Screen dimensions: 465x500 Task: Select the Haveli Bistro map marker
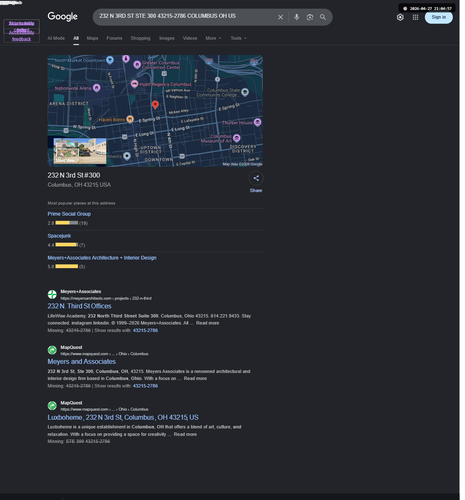click(131, 119)
